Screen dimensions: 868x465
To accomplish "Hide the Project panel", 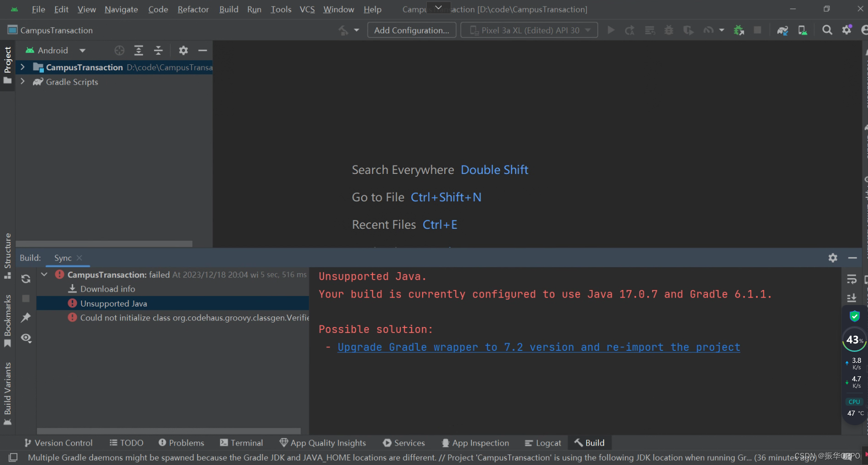I will (202, 50).
